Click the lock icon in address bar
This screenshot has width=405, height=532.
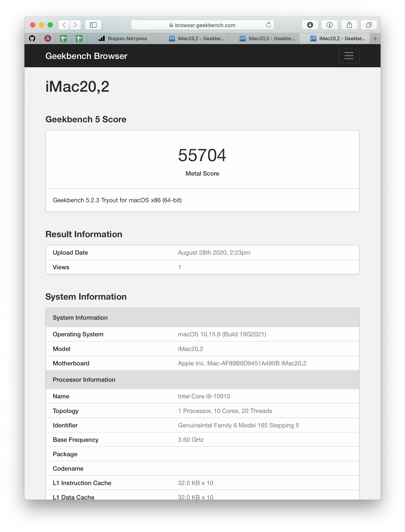171,25
